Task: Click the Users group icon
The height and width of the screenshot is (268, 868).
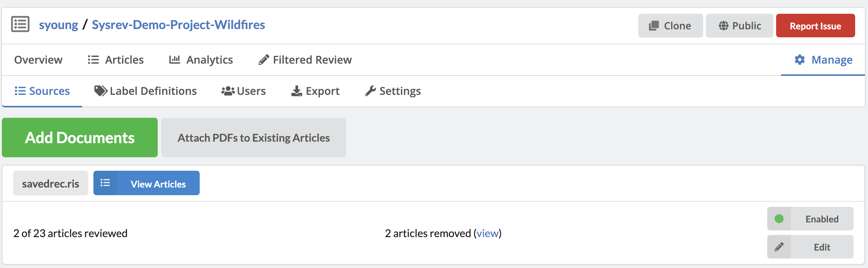Action: click(x=228, y=91)
